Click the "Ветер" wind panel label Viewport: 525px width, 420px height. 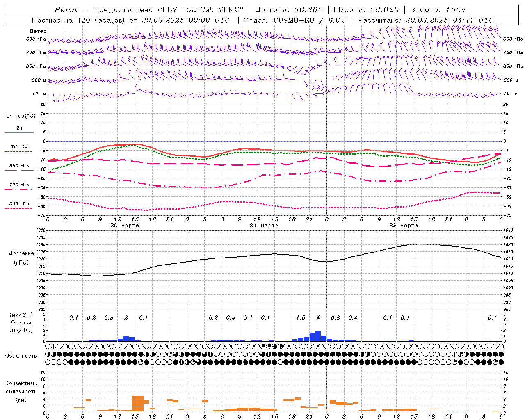(x=38, y=31)
